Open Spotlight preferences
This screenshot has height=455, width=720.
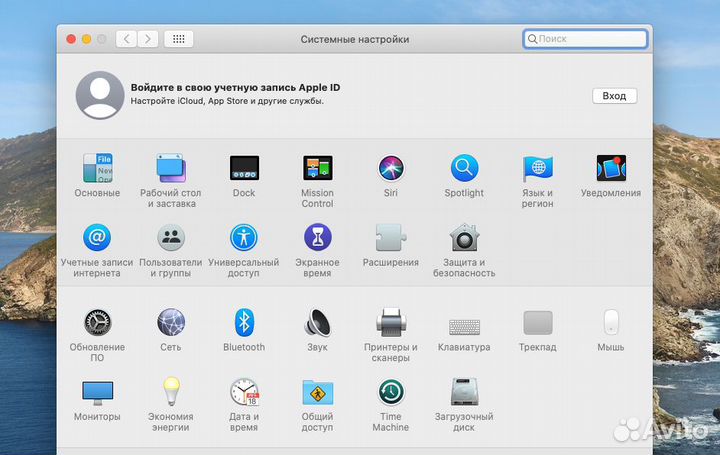[x=464, y=168]
